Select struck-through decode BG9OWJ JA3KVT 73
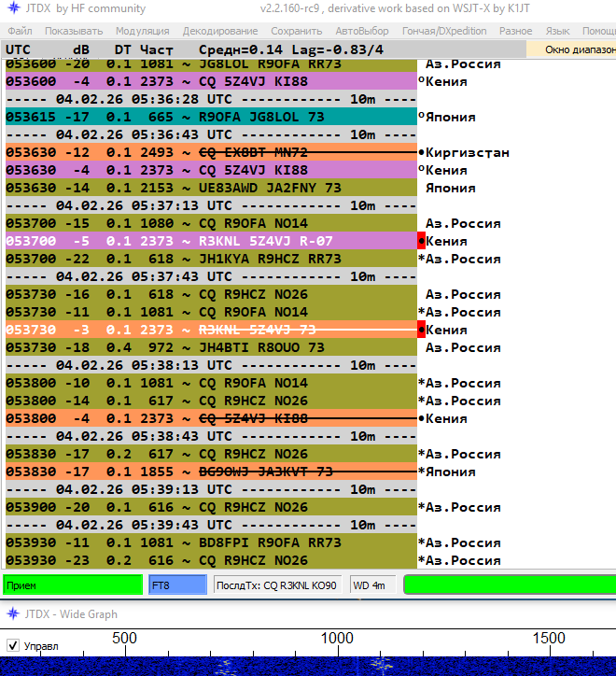This screenshot has height=676, width=616. (211, 472)
